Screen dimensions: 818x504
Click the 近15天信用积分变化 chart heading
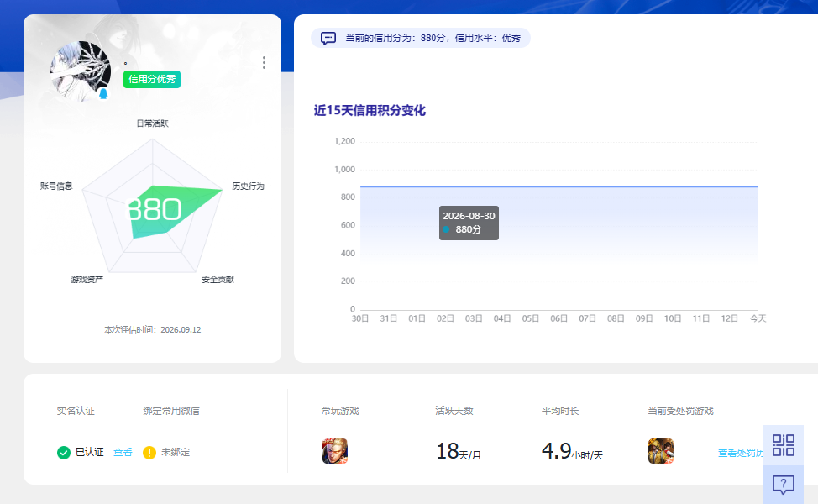click(370, 111)
